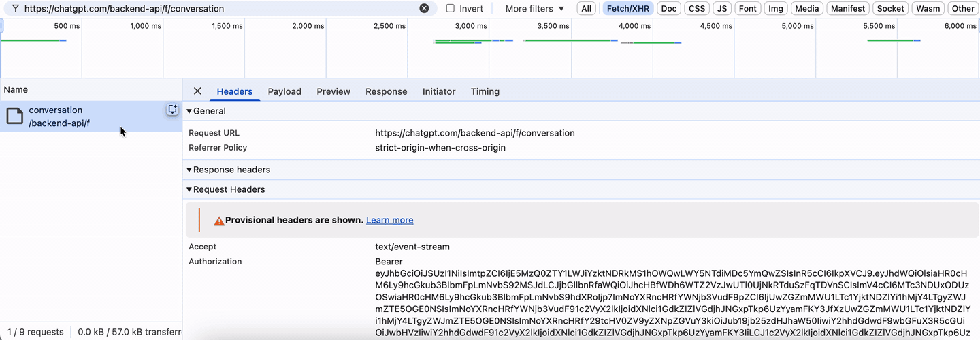This screenshot has height=340, width=980.
Task: Click the strict-origin-when-cross-origin value
Action: coord(440,148)
